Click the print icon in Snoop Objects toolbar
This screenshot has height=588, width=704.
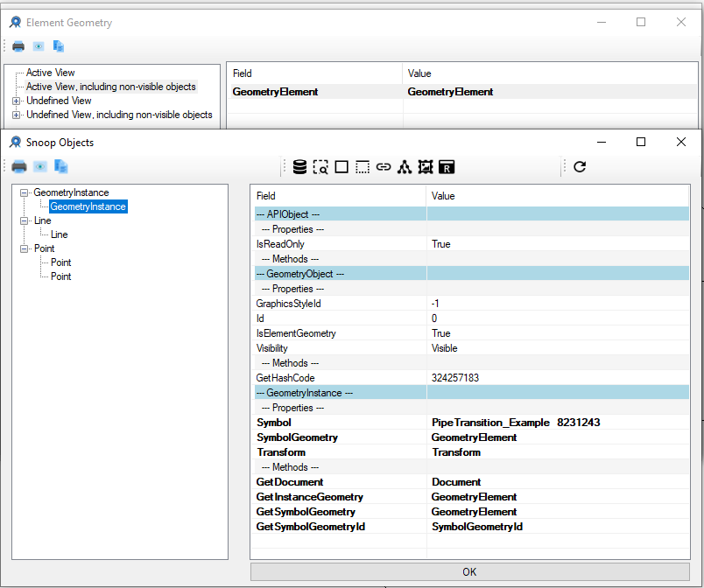pos(19,167)
